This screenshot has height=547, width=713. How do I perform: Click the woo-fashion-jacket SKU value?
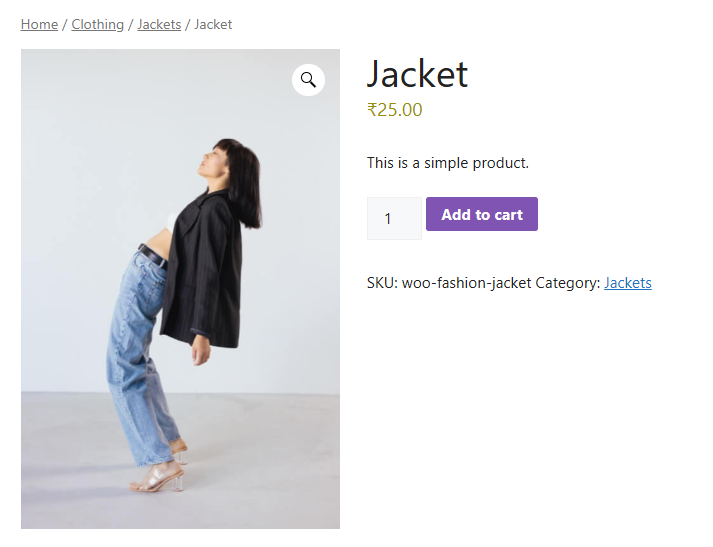(x=466, y=283)
